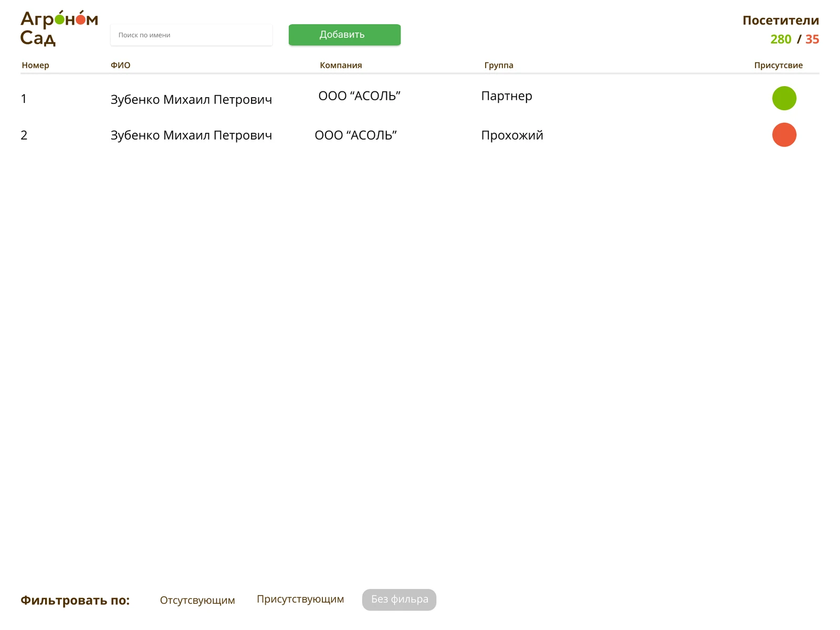Toggle green presence indicator for Партнер row

coord(784,98)
